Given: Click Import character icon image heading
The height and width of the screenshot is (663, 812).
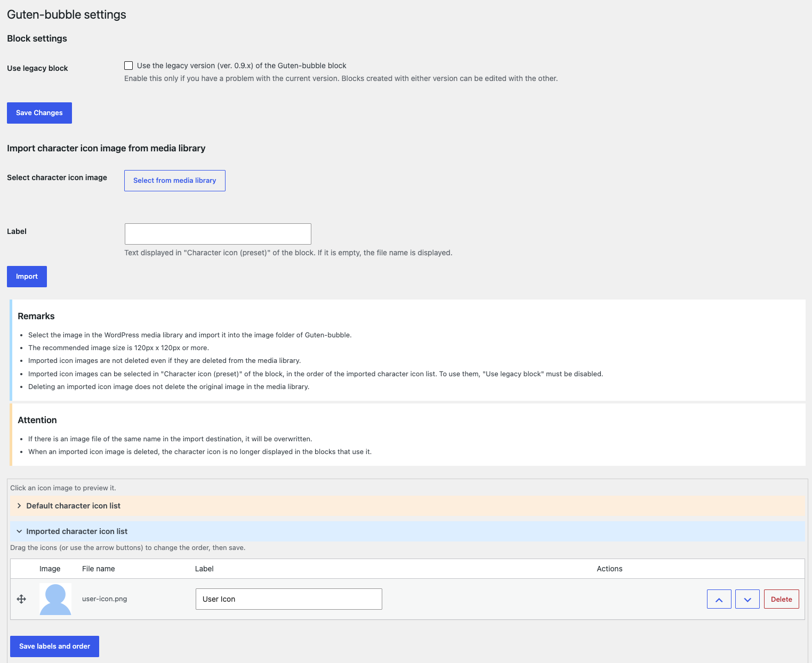Looking at the screenshot, I should (106, 148).
